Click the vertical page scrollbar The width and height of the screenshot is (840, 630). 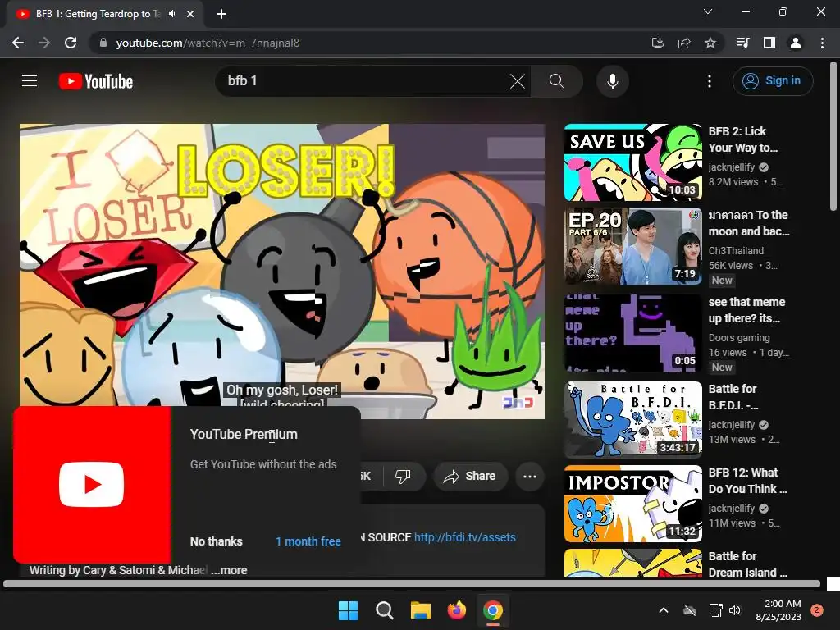[x=833, y=137]
